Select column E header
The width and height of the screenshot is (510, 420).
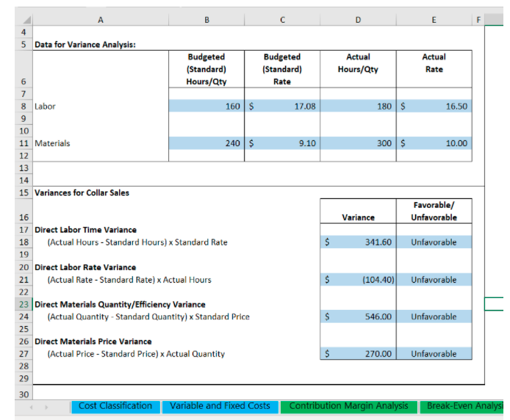tap(434, 20)
